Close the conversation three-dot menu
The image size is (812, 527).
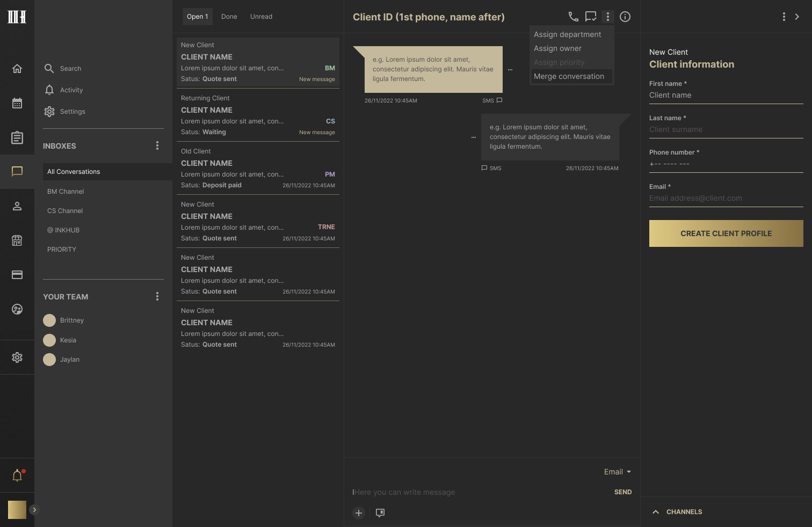tap(608, 17)
